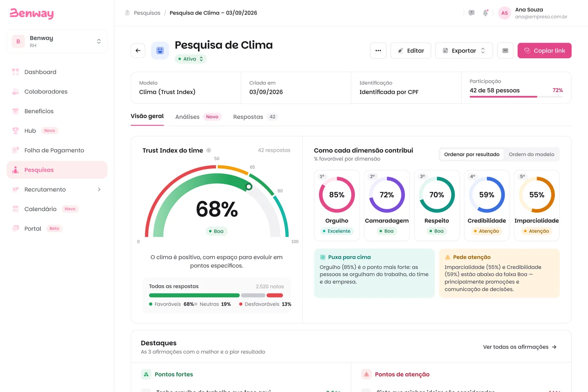Select the Camaradagem 72% dimension card
The image size is (588, 392).
(x=387, y=206)
